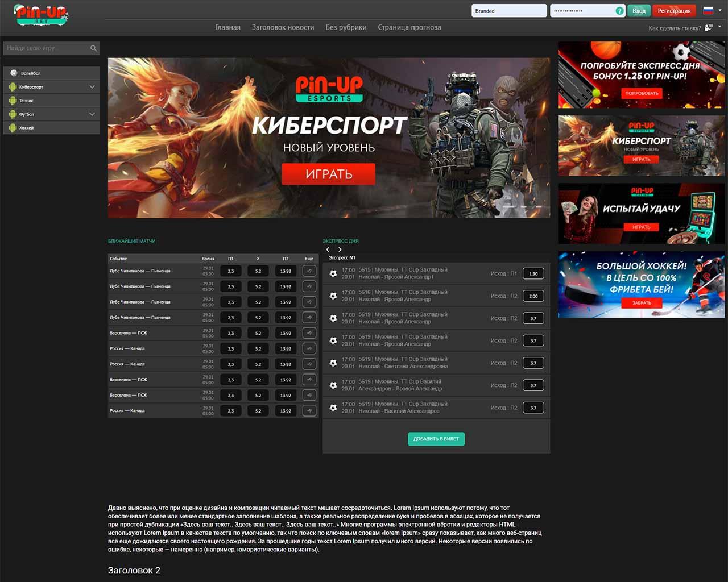Go to next express with right arrow
The height and width of the screenshot is (582, 728).
point(340,250)
